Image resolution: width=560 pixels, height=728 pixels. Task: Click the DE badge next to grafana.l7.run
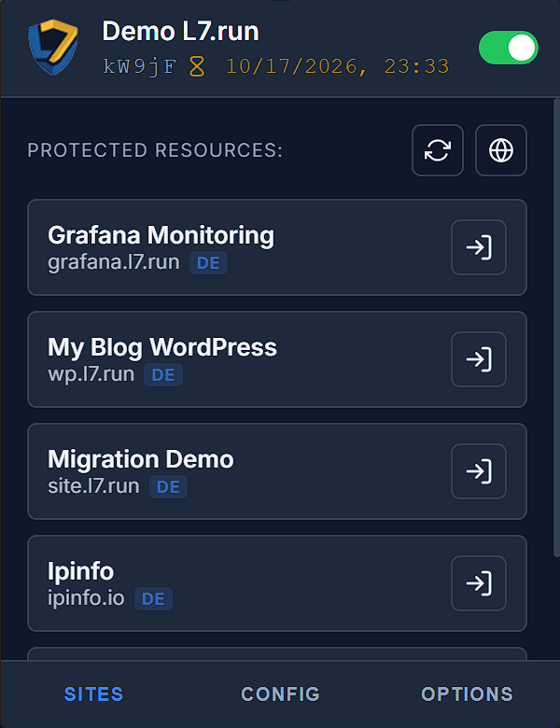pos(208,263)
